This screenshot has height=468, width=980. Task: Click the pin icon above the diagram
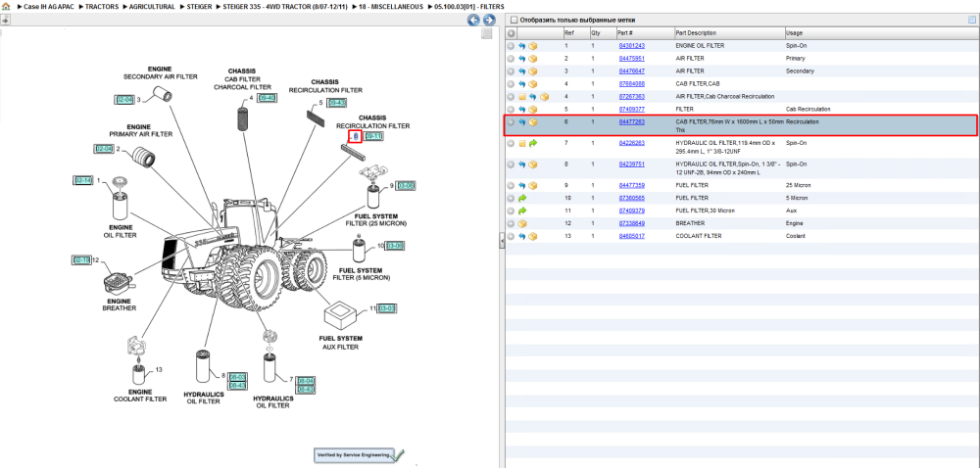tap(5, 20)
